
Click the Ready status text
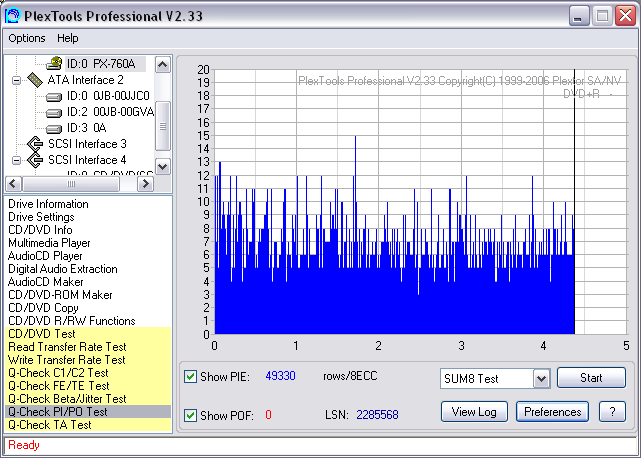click(x=24, y=445)
